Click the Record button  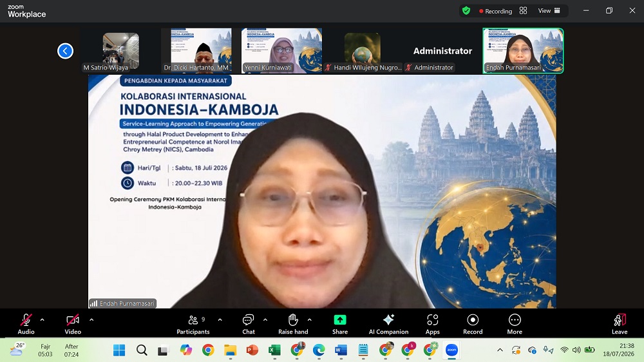(x=473, y=324)
